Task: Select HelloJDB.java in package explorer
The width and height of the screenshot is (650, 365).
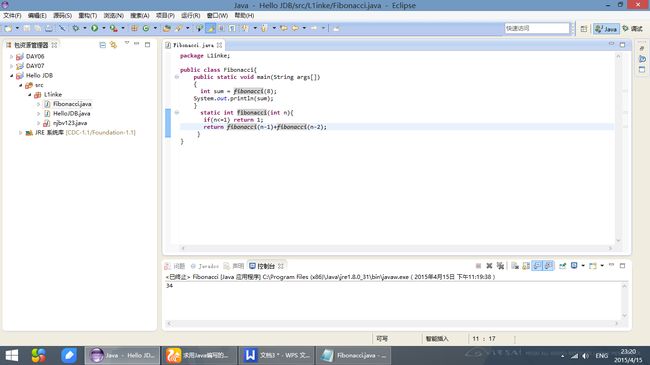Action: (x=71, y=113)
